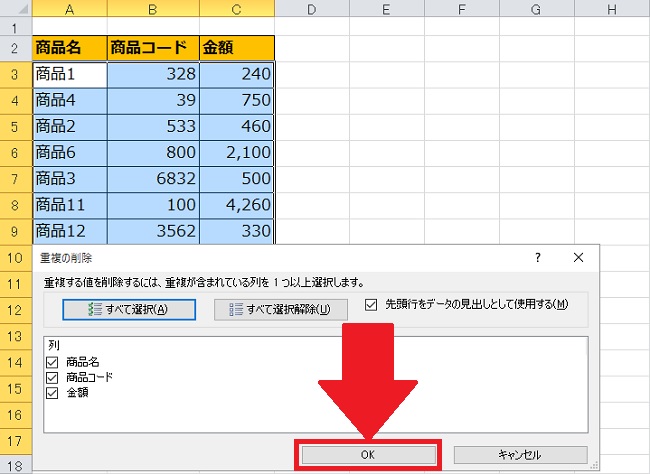Click cell 商品4
650x474 pixels.
click(x=70, y=101)
